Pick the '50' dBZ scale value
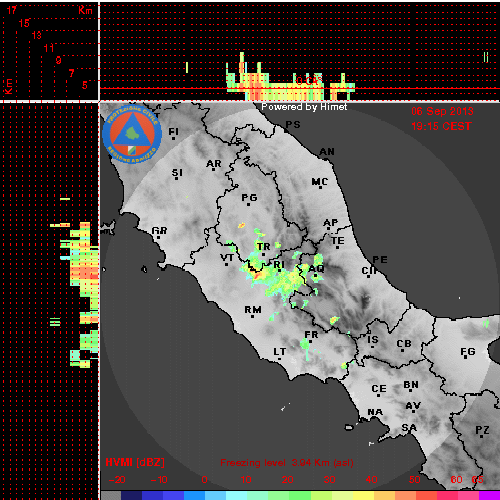 414,480
